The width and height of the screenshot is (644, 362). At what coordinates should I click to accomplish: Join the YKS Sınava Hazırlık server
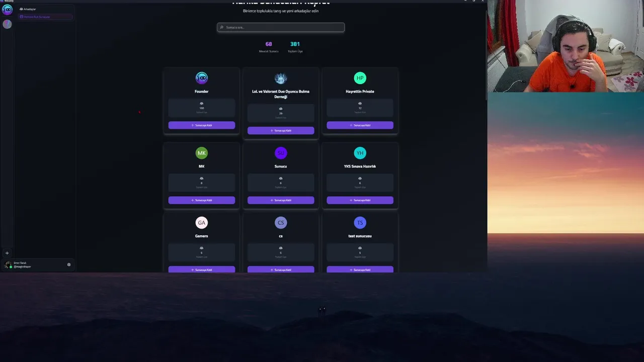tap(360, 200)
